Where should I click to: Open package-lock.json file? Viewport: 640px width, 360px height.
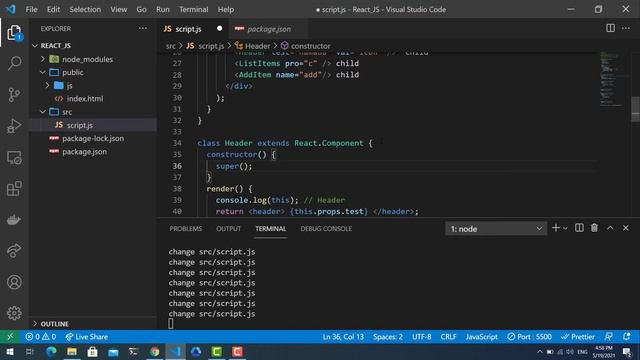[x=93, y=138]
